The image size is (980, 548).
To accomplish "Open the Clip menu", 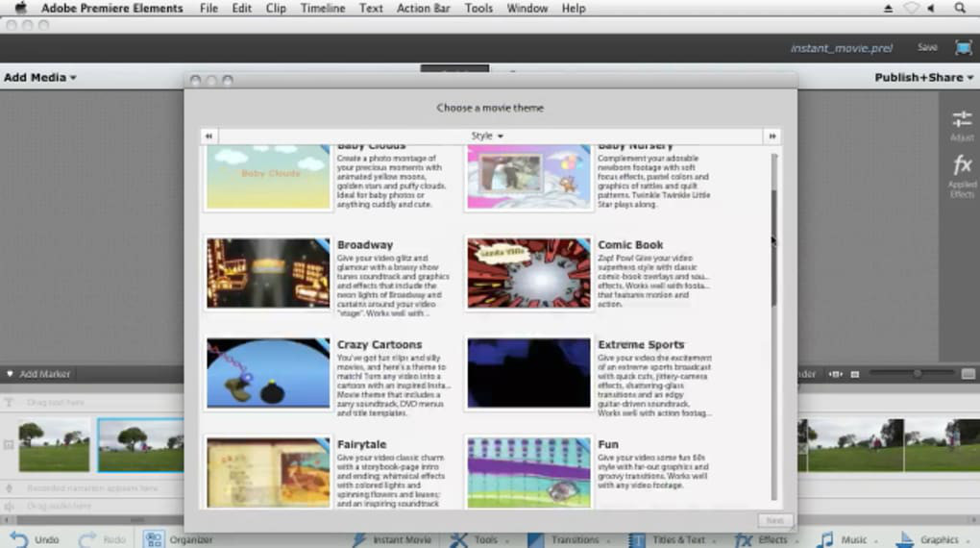I will point(276,8).
